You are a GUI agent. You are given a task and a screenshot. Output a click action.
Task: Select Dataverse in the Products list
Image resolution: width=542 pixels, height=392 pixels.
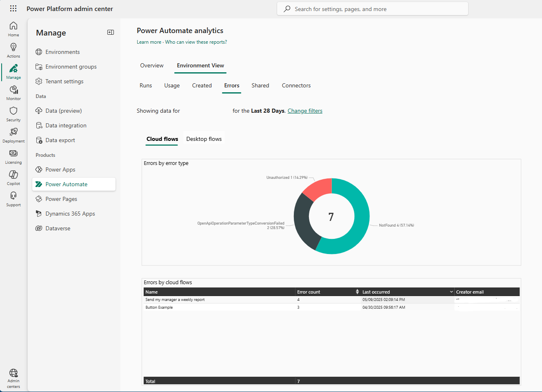[x=57, y=228]
